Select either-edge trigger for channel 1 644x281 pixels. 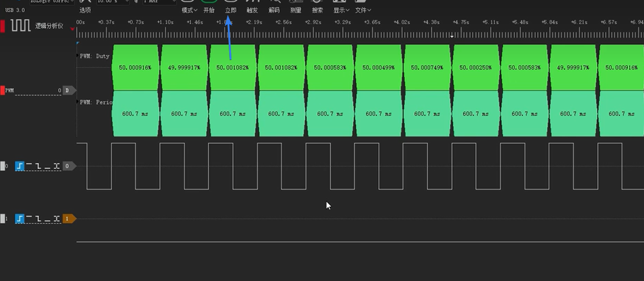click(57, 219)
